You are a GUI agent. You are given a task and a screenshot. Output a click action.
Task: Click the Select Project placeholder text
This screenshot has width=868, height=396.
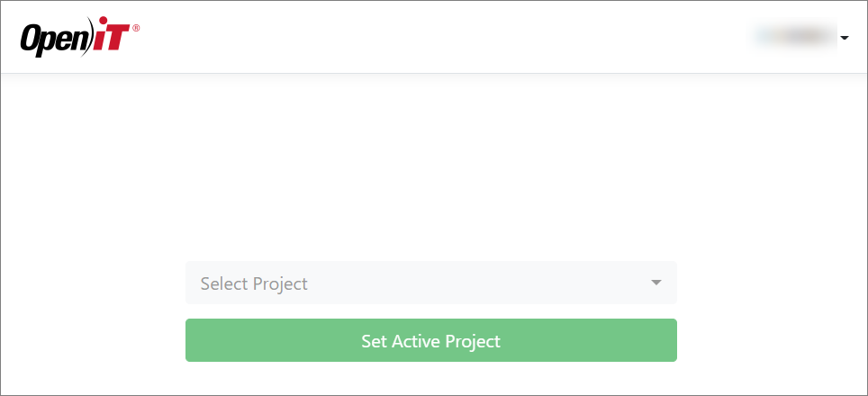pyautogui.click(x=254, y=283)
